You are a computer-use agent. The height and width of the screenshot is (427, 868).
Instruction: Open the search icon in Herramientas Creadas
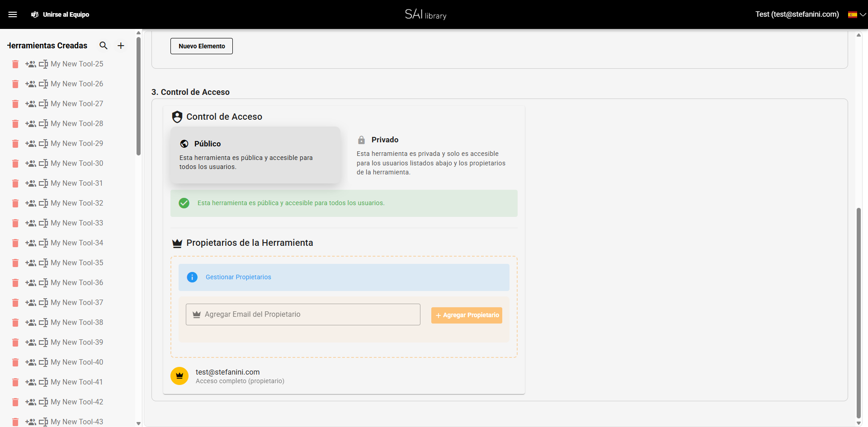[x=104, y=45]
